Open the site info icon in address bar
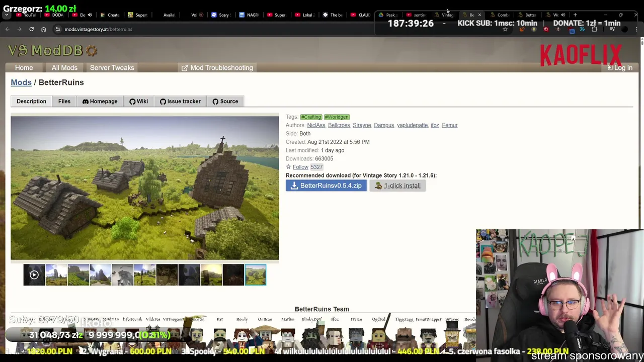 (x=58, y=29)
